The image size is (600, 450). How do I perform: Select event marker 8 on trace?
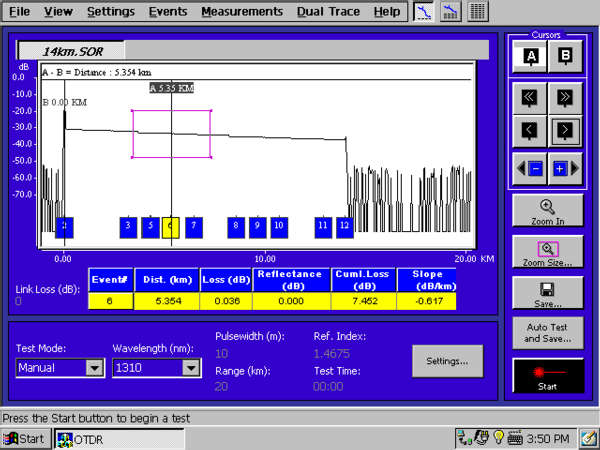[235, 227]
